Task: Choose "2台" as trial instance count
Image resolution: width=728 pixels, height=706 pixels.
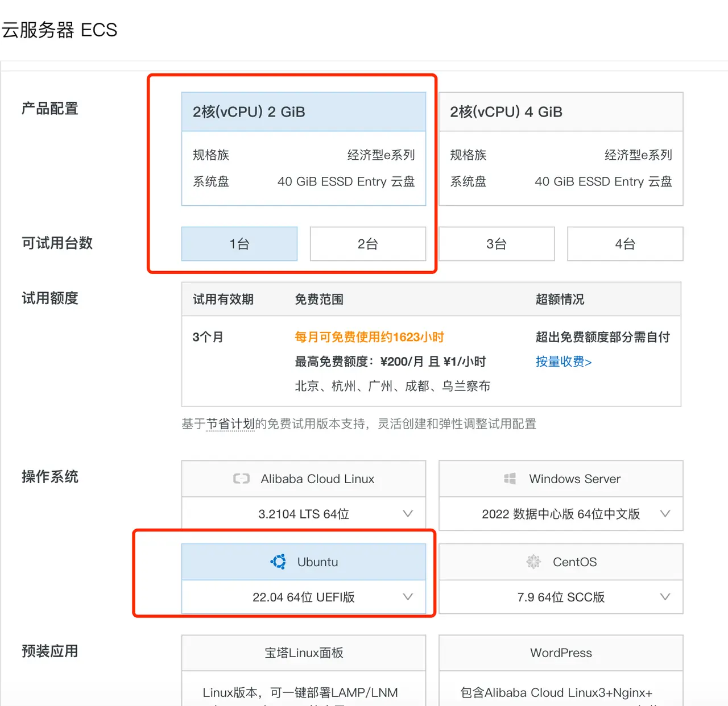Action: tap(368, 244)
